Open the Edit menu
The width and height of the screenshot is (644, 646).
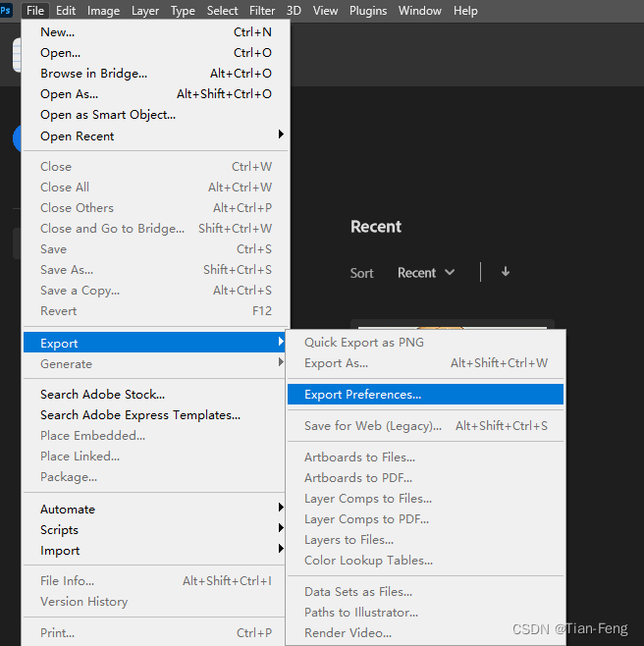point(66,10)
